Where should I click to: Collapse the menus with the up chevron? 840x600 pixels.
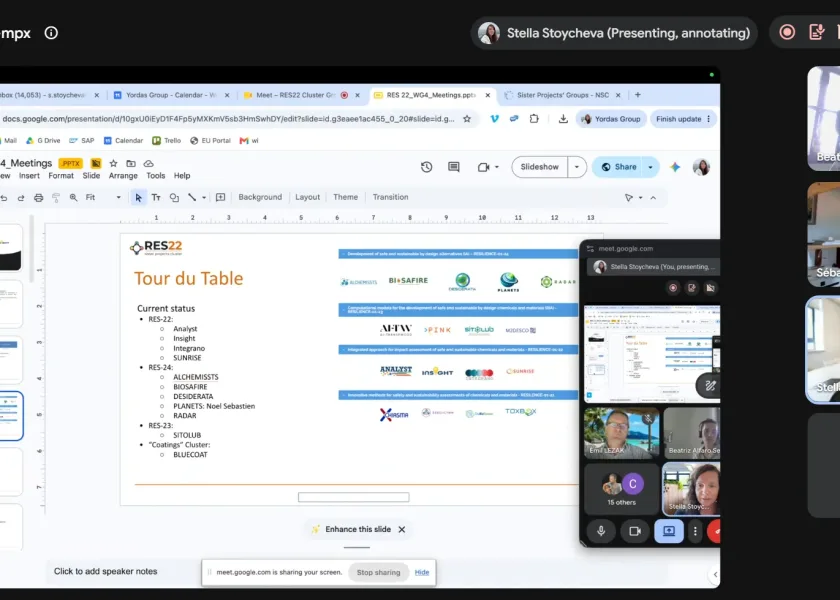click(653, 198)
